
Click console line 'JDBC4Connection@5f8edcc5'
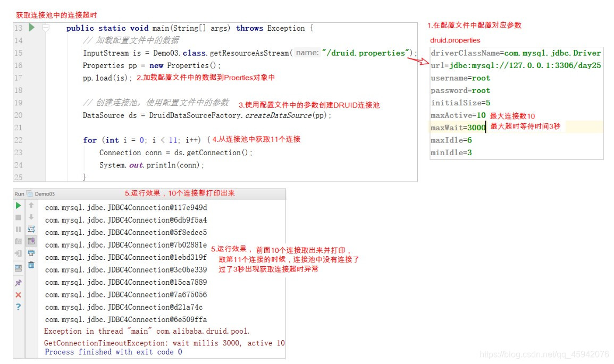coord(125,233)
